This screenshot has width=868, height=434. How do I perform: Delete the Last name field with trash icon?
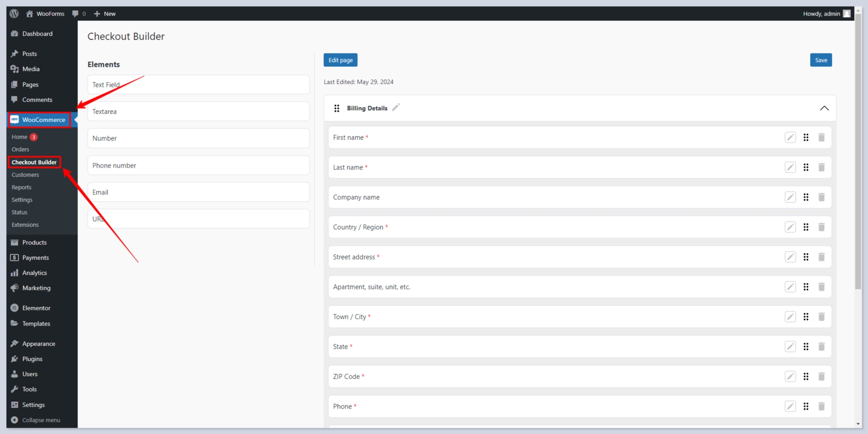(821, 167)
